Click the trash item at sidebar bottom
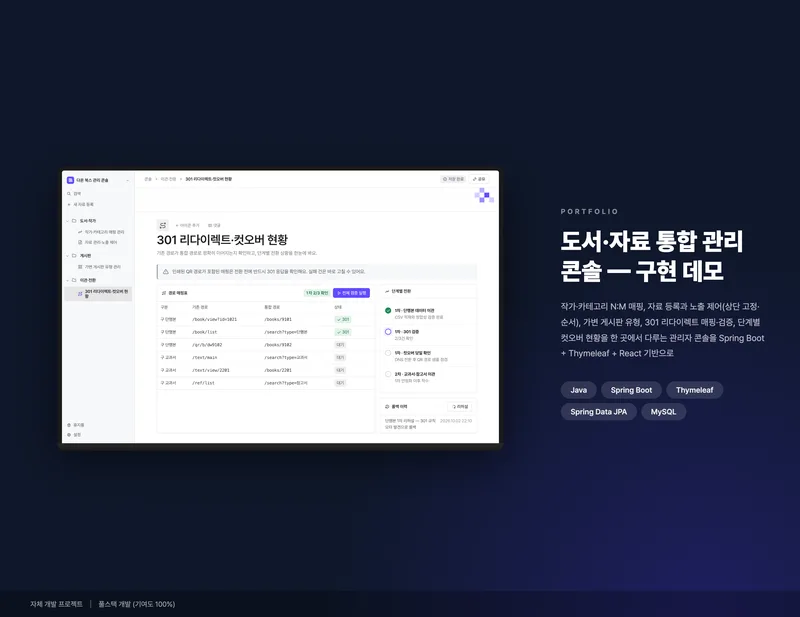Viewport: 800px width, 617px height. point(76,425)
